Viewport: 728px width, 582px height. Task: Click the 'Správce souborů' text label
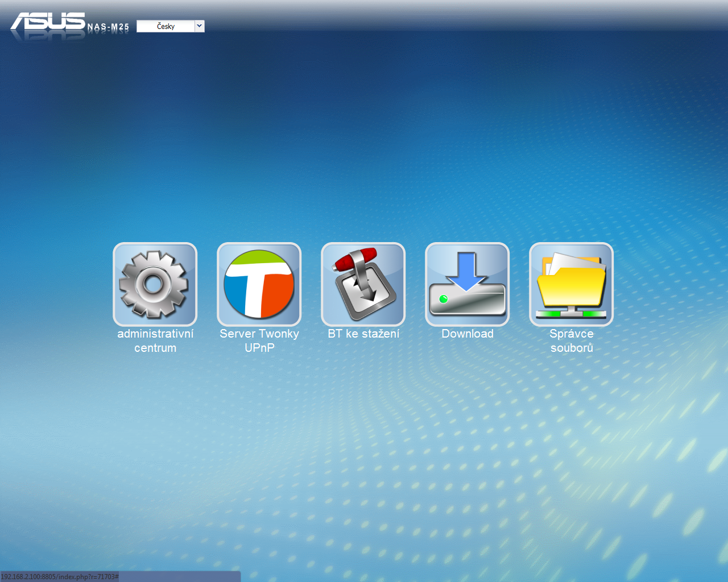pyautogui.click(x=572, y=340)
